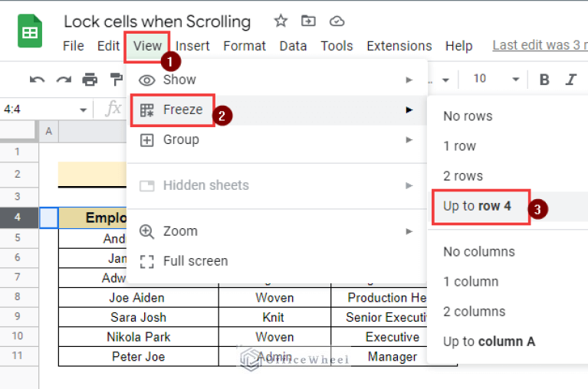The image size is (588, 389).
Task: Select the Full screen option
Action: pos(195,261)
